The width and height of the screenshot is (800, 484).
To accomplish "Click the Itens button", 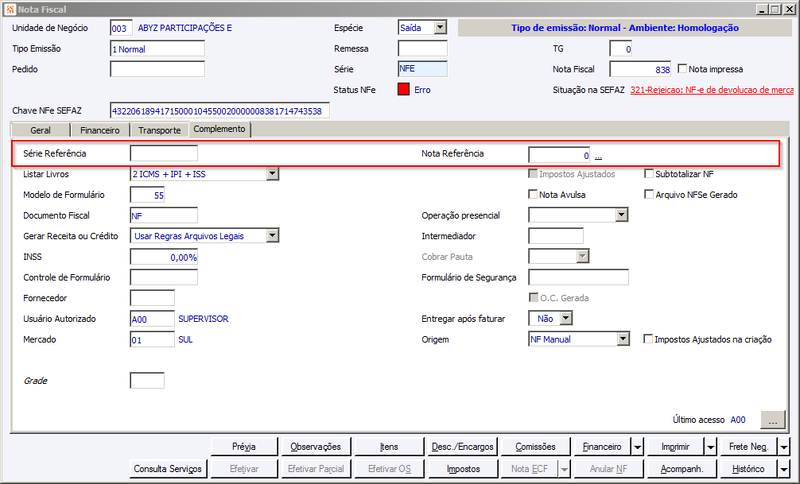I will [389, 447].
